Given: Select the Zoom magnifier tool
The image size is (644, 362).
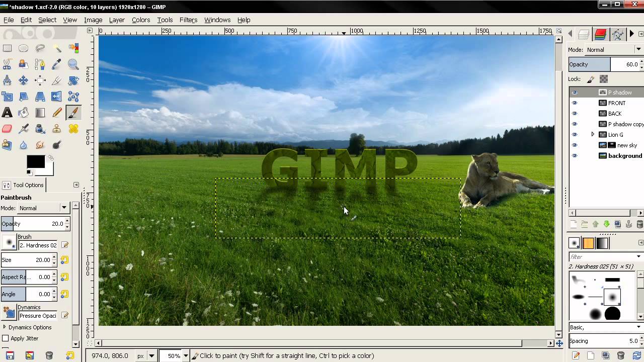Looking at the screenshot, I should click(73, 64).
